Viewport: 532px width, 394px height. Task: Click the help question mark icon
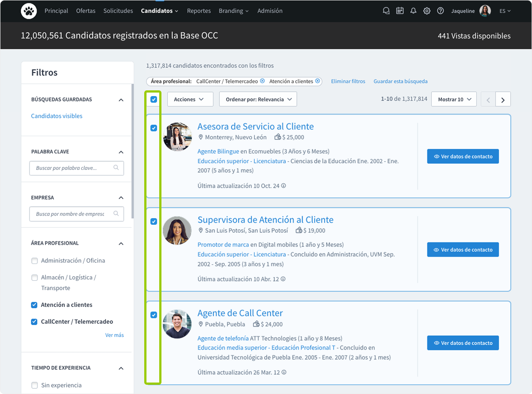440,11
